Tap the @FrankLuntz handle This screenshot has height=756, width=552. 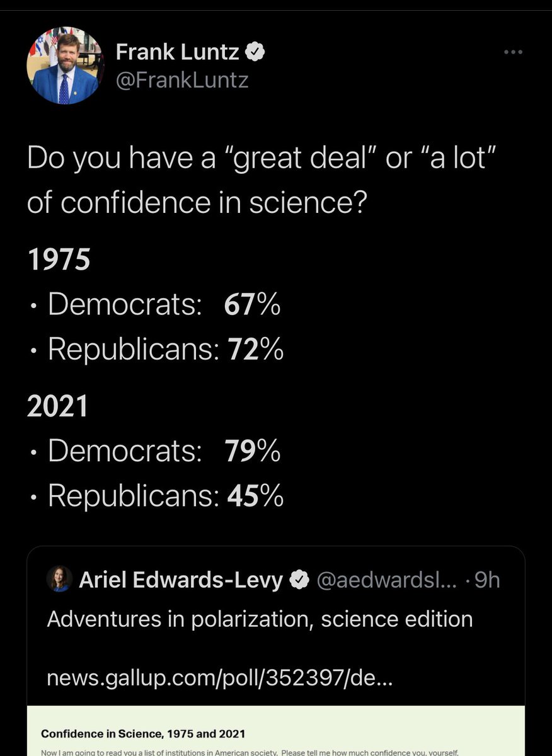coord(182,80)
